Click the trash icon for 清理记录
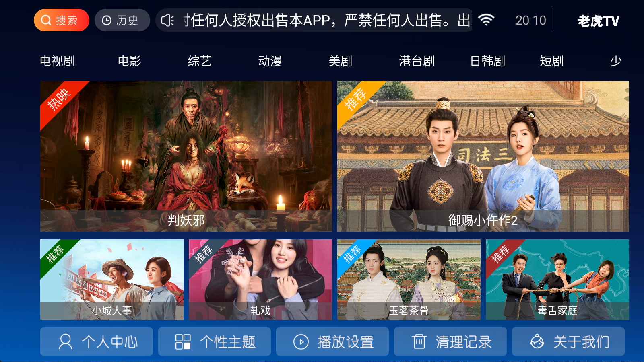644x362 pixels. tap(419, 341)
